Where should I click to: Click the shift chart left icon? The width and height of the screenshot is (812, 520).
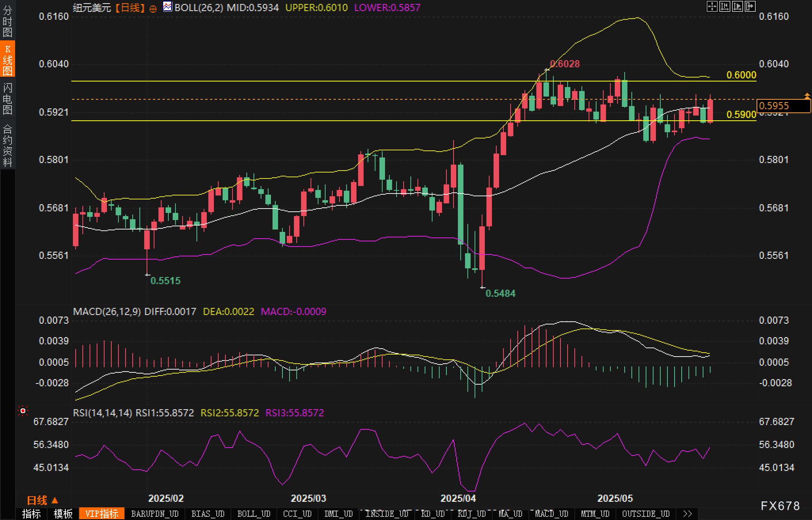click(x=724, y=6)
